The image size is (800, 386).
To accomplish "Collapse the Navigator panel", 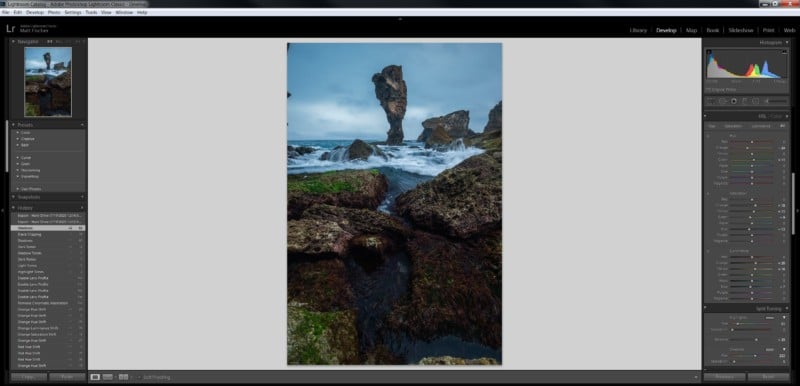I will click(14, 42).
